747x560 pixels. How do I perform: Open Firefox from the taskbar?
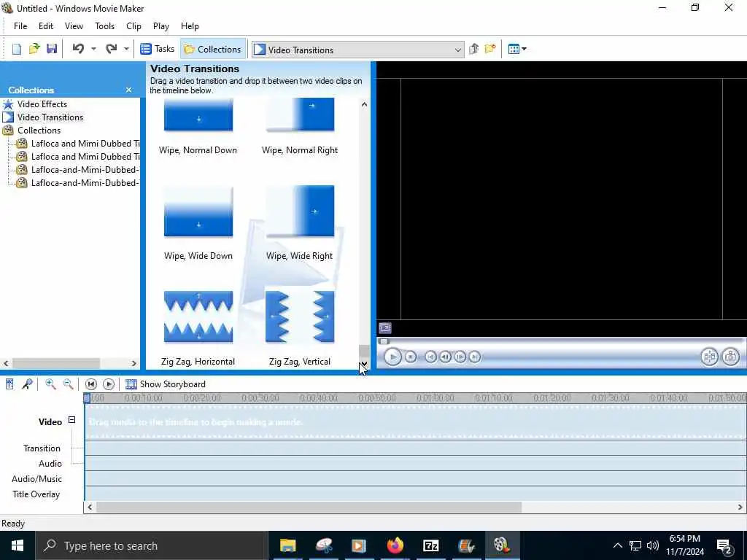click(x=395, y=545)
